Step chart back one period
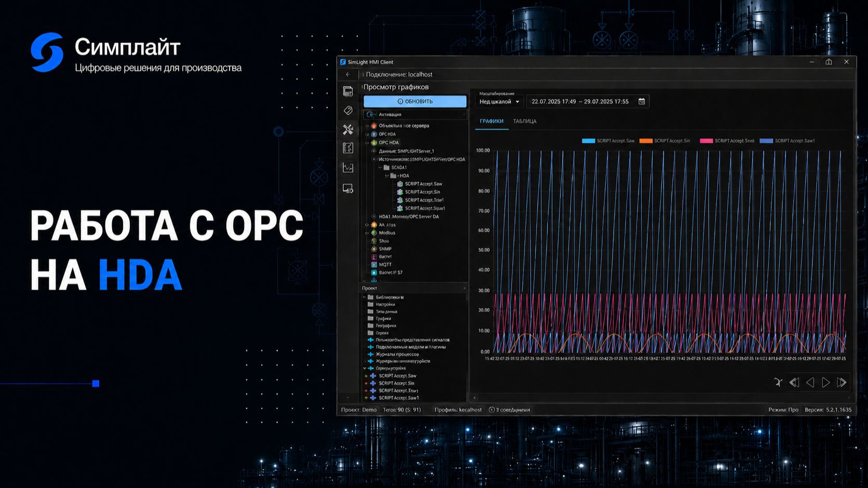The width and height of the screenshot is (868, 488). point(810,383)
